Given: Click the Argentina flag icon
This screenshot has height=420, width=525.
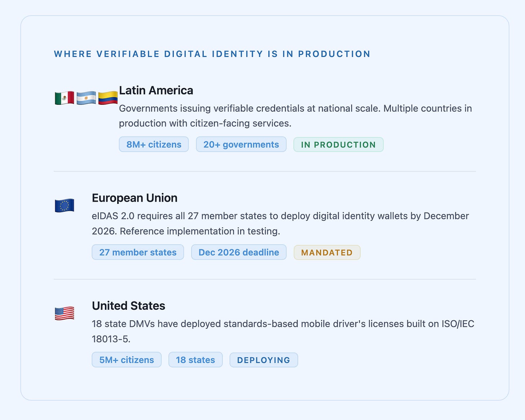Looking at the screenshot, I should click(x=86, y=98).
